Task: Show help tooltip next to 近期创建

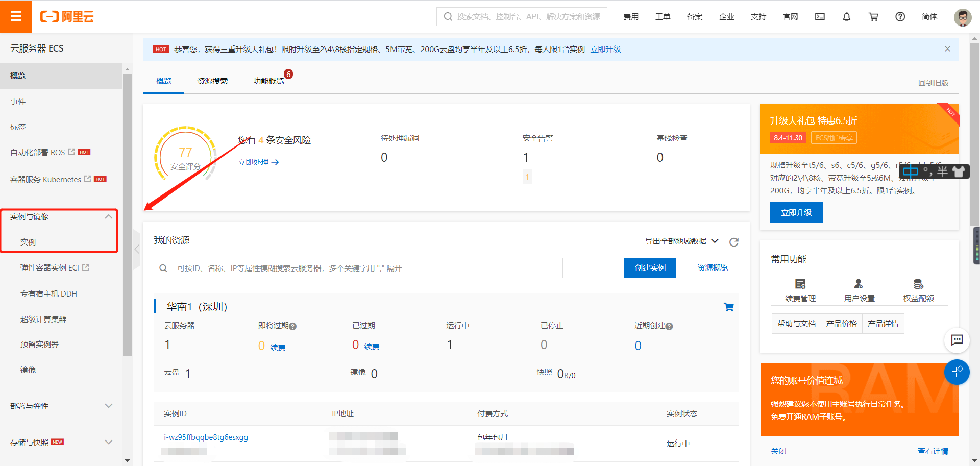Action: pyautogui.click(x=669, y=326)
